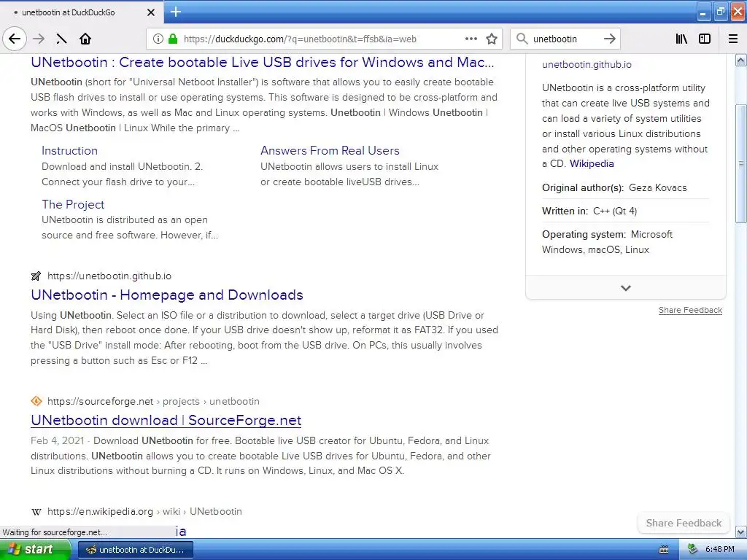747x560 pixels.
Task: Open the Instruction sublink
Action: click(x=69, y=150)
